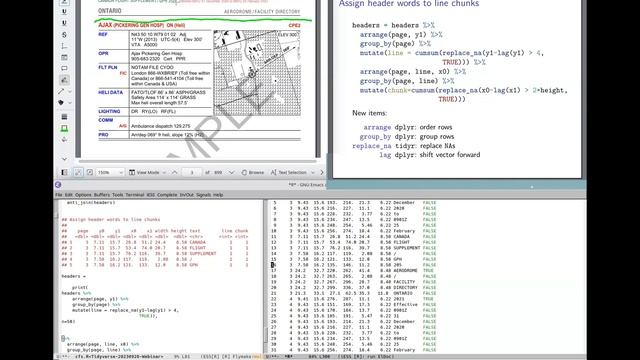Click the aerodrome map thumbnail in the PDF
The image size is (640, 360).
[x=257, y=73]
